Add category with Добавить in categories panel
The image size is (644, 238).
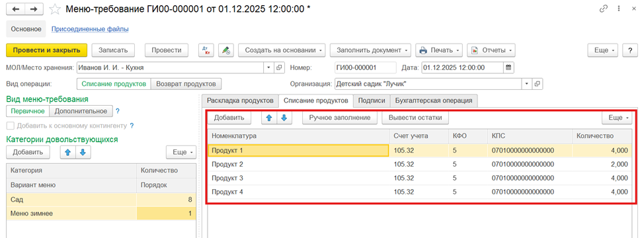coord(28,152)
